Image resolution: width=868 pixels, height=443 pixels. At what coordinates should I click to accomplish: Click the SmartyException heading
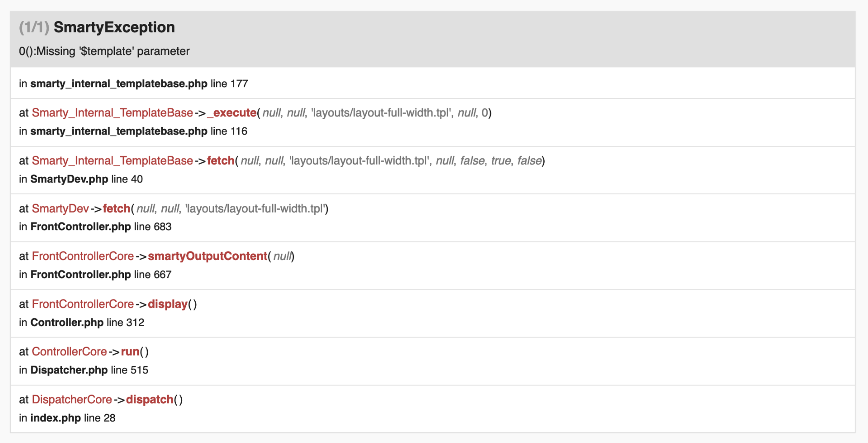[x=114, y=27]
